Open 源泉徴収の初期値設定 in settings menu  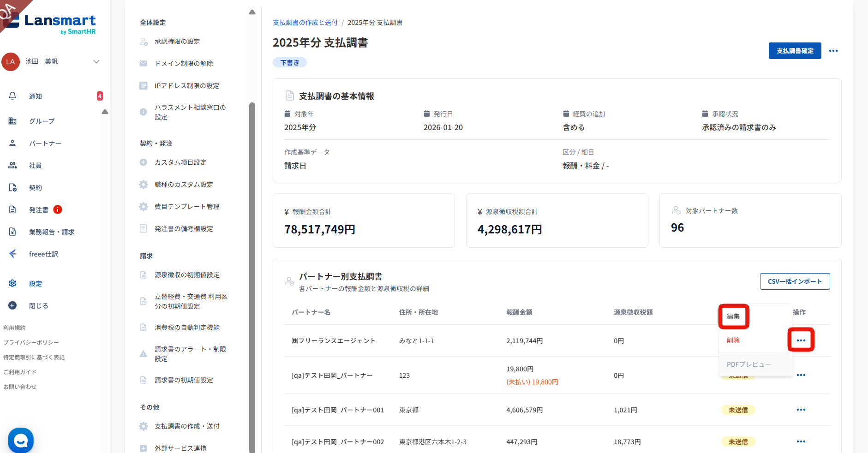click(187, 275)
